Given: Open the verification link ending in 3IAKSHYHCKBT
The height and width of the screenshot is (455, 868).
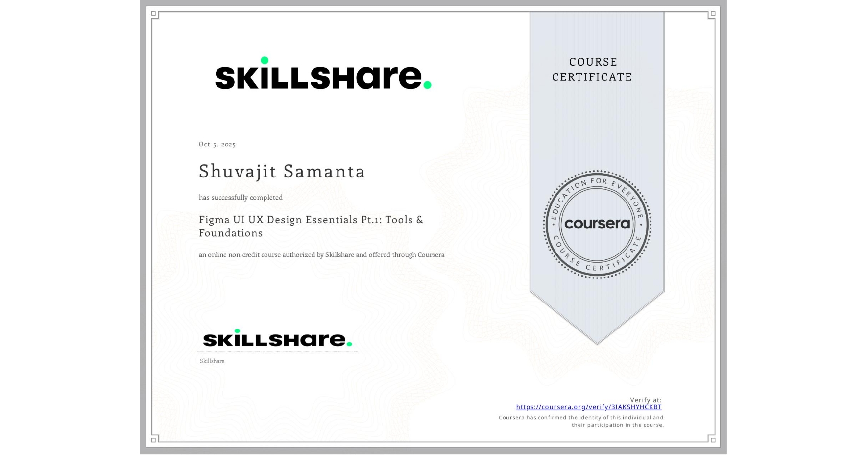Looking at the screenshot, I should point(588,407).
